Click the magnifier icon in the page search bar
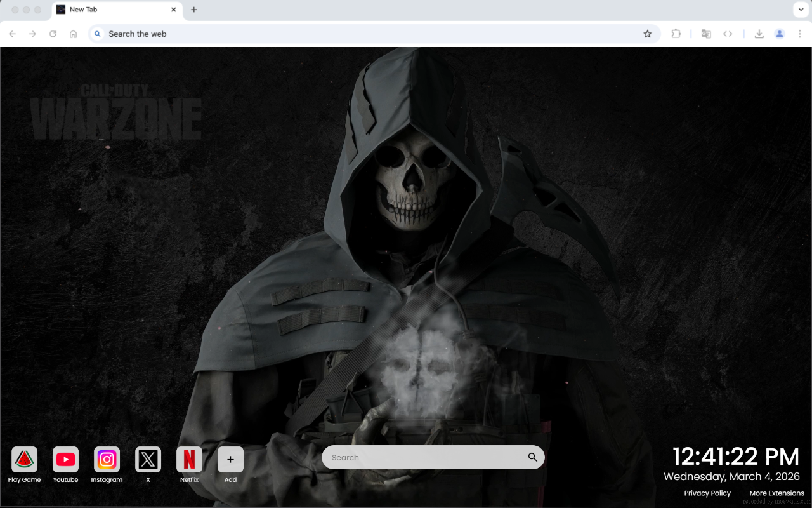This screenshot has height=508, width=812. click(x=532, y=457)
